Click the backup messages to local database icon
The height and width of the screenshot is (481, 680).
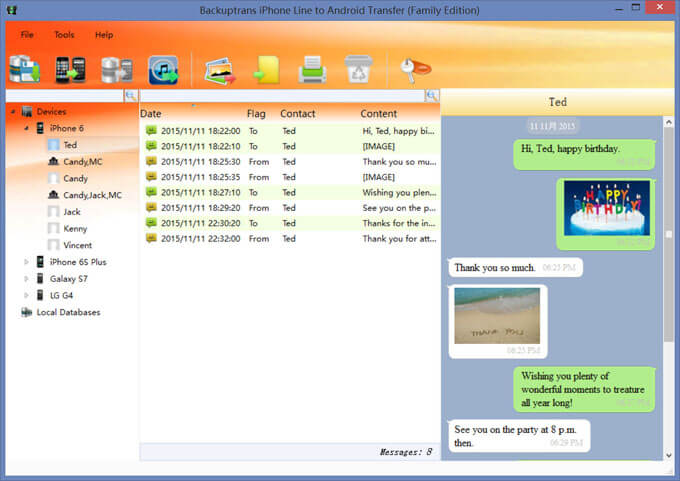[x=25, y=69]
